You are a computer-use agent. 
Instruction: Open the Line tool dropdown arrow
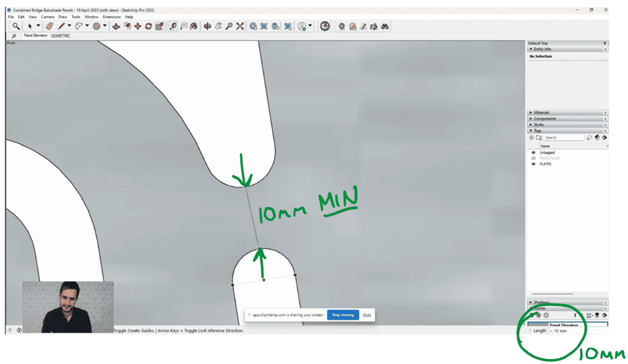(x=69, y=26)
